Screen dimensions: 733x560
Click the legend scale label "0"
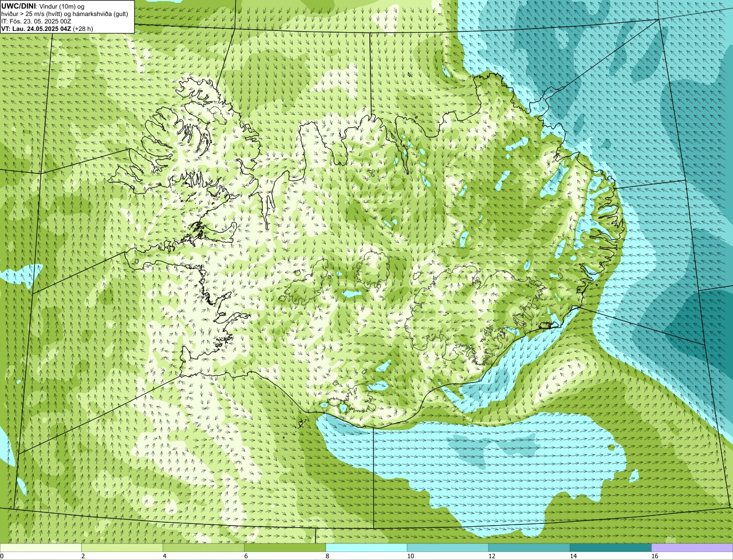click(x=2, y=556)
